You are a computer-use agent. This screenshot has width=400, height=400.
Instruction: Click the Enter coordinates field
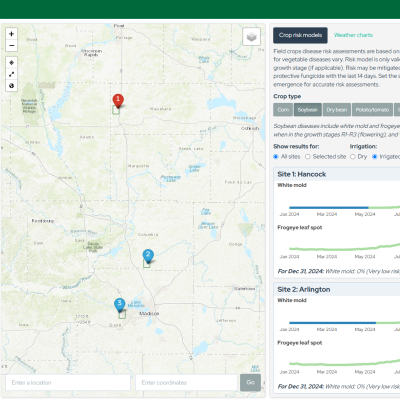186,383
